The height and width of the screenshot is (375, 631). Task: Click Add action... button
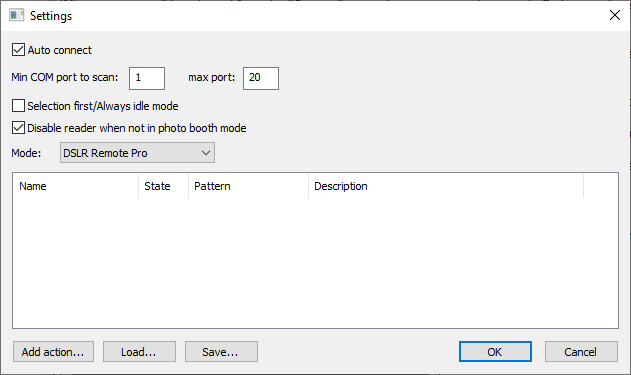[x=53, y=352]
